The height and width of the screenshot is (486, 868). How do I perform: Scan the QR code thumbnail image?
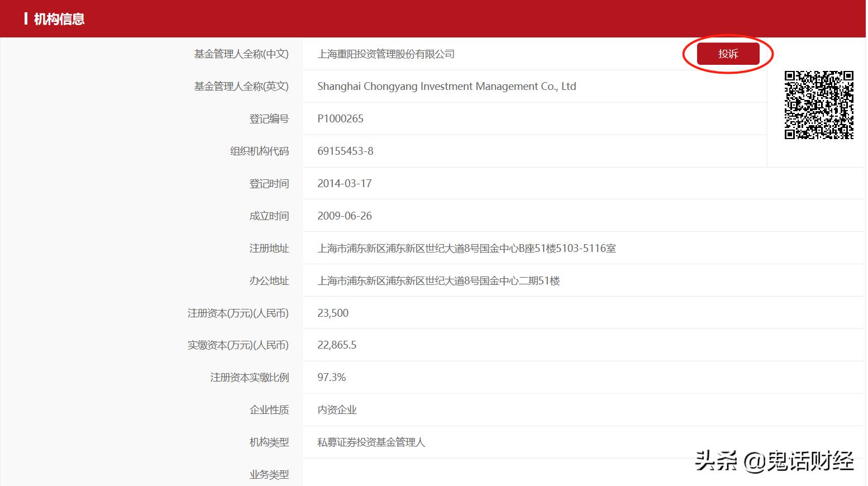[819, 104]
